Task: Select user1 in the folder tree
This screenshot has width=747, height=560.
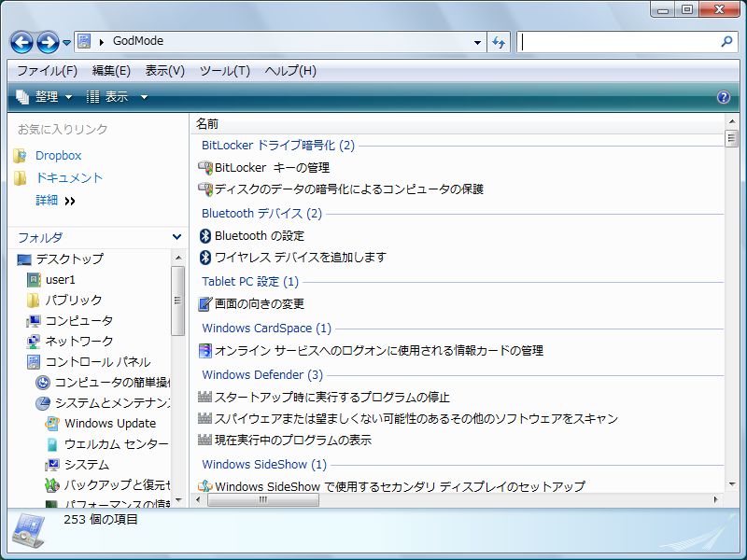Action: [60, 279]
